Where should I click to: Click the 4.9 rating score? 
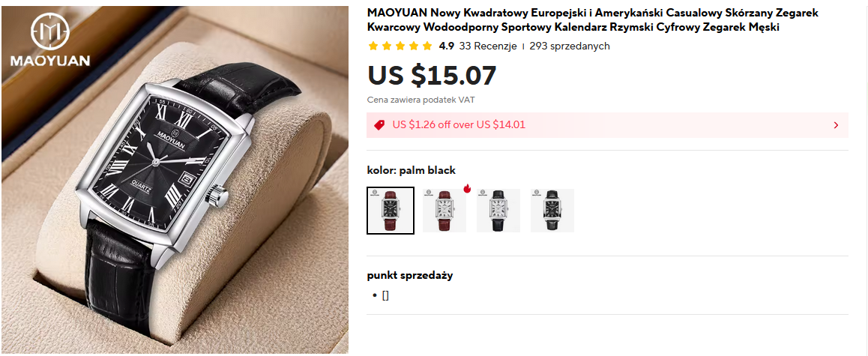tap(447, 46)
